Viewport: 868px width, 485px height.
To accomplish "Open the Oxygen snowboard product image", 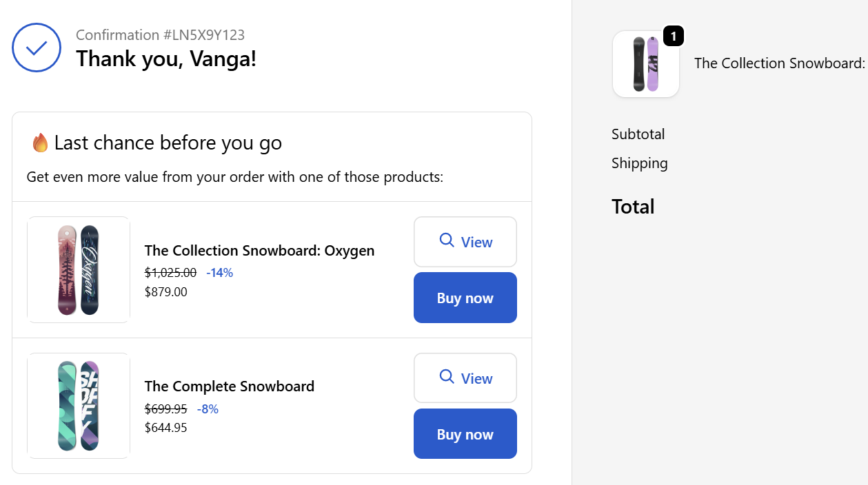I will pos(79,269).
